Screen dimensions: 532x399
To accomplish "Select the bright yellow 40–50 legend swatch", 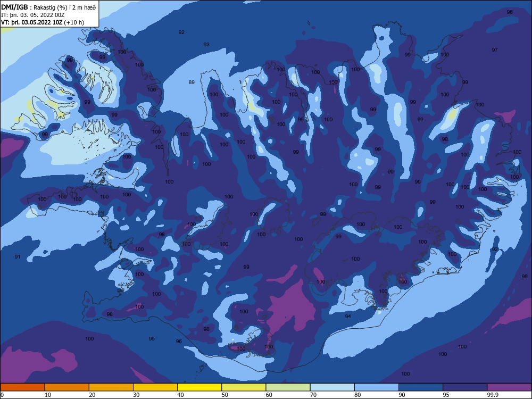I will (x=199, y=387).
